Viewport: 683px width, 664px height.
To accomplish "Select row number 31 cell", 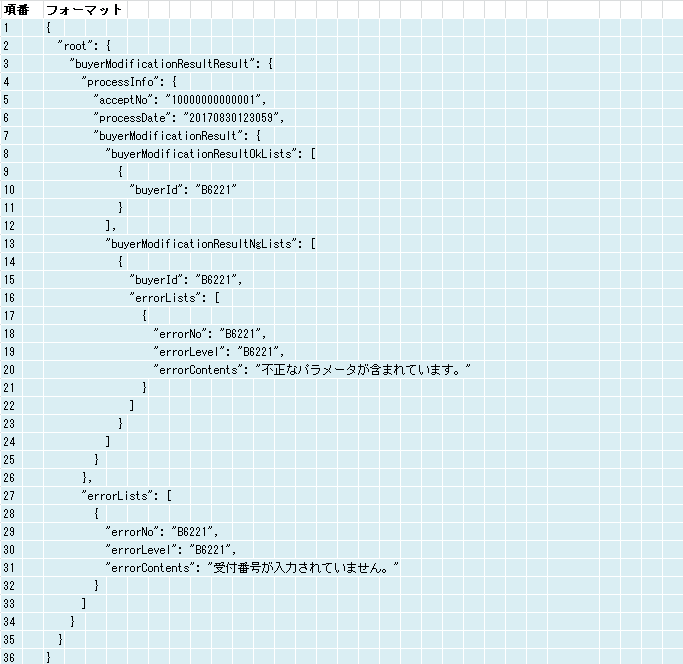I will [x=9, y=568].
